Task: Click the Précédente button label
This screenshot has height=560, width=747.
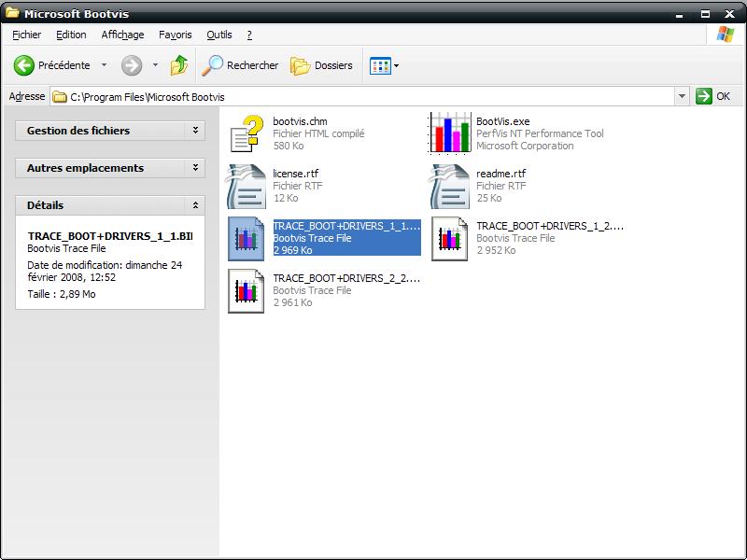Action: pyautogui.click(x=63, y=65)
